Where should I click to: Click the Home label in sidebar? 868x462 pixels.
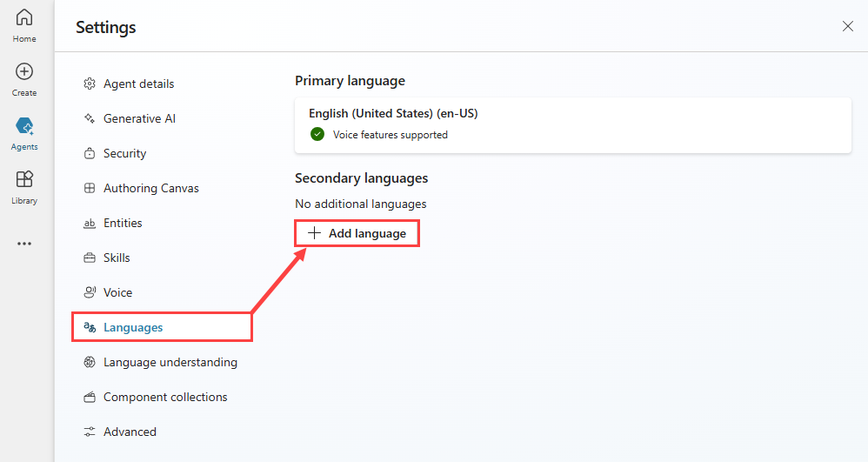24,39
